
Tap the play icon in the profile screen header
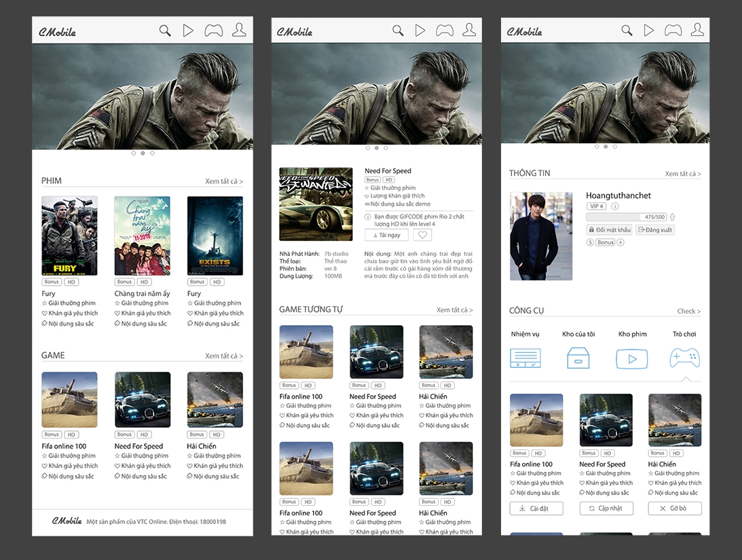coord(649,31)
